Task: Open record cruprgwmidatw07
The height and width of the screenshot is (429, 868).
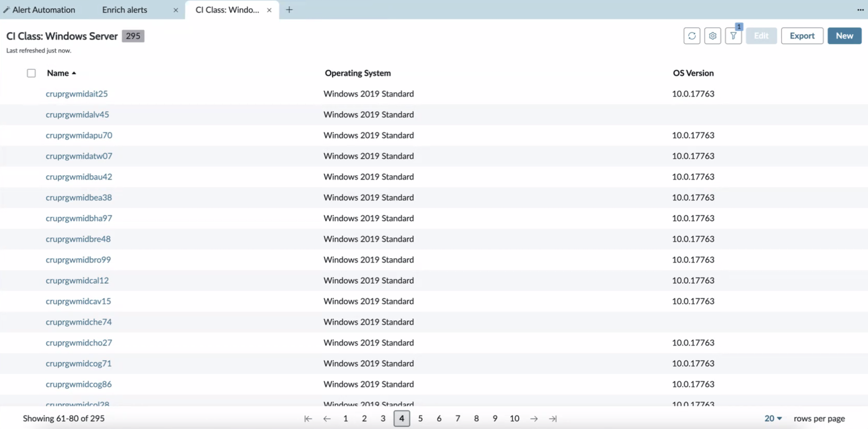Action: [x=79, y=156]
